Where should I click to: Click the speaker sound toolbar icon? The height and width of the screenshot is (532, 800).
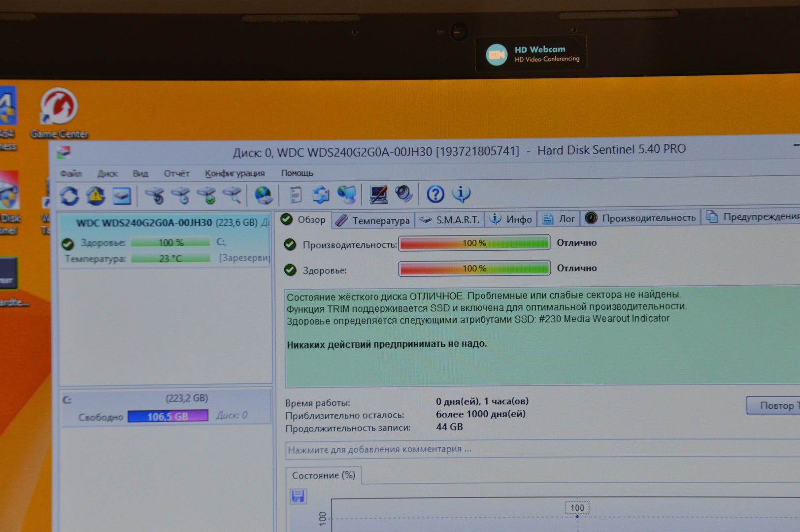click(404, 194)
